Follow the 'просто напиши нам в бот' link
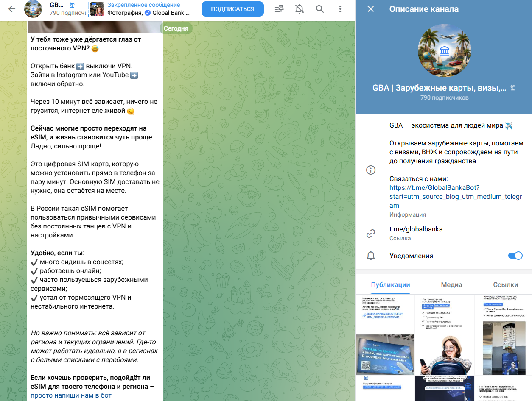This screenshot has width=532, height=401. 71,395
